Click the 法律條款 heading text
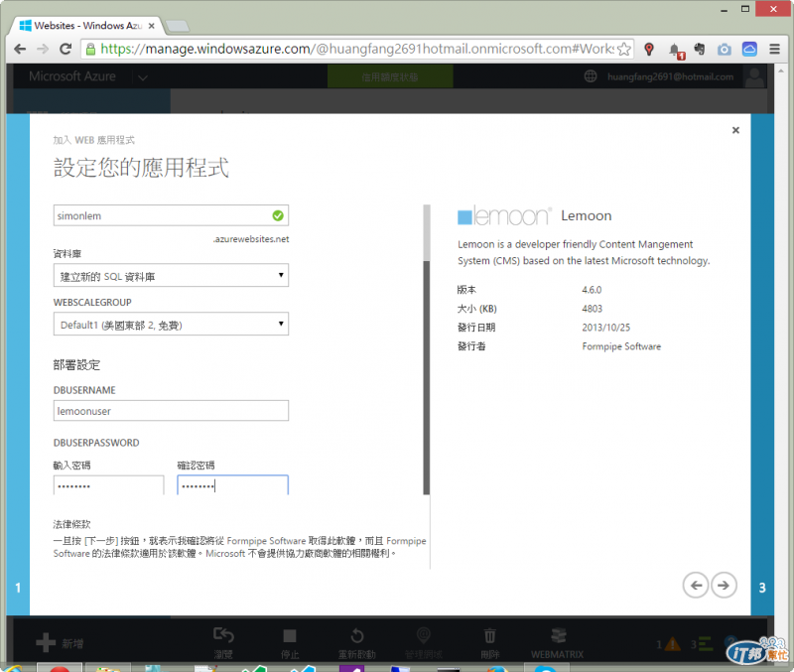This screenshot has width=794, height=672. (71, 524)
